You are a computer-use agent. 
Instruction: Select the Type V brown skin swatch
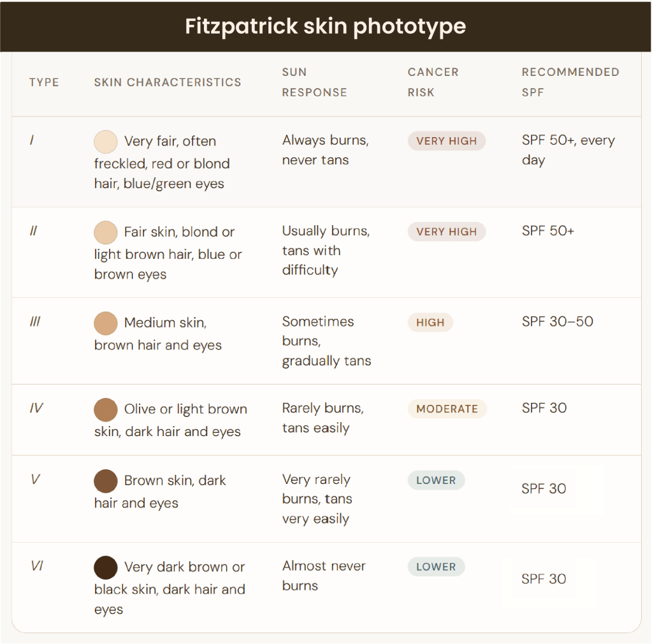(105, 481)
